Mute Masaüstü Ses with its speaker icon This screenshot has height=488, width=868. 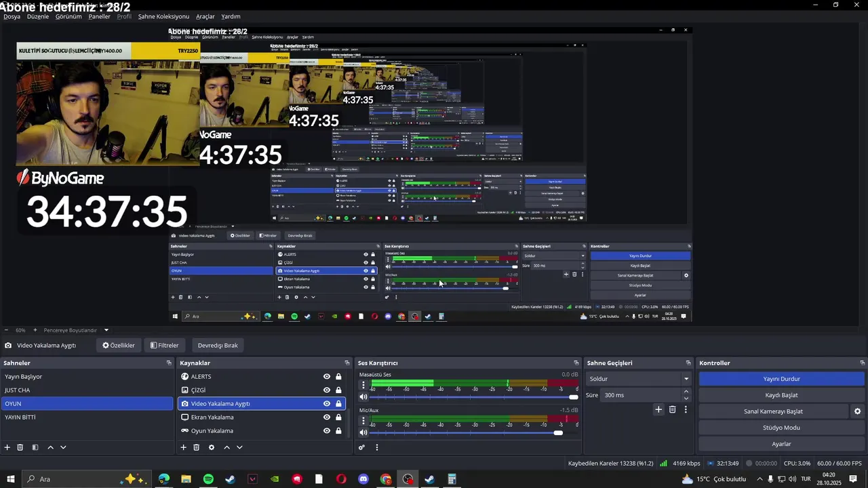click(x=363, y=397)
